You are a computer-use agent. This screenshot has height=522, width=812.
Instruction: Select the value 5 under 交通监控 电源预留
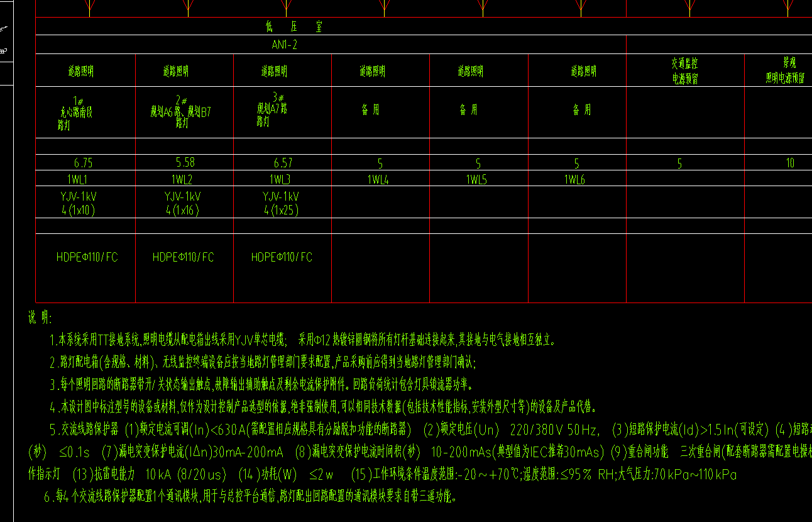click(x=679, y=164)
